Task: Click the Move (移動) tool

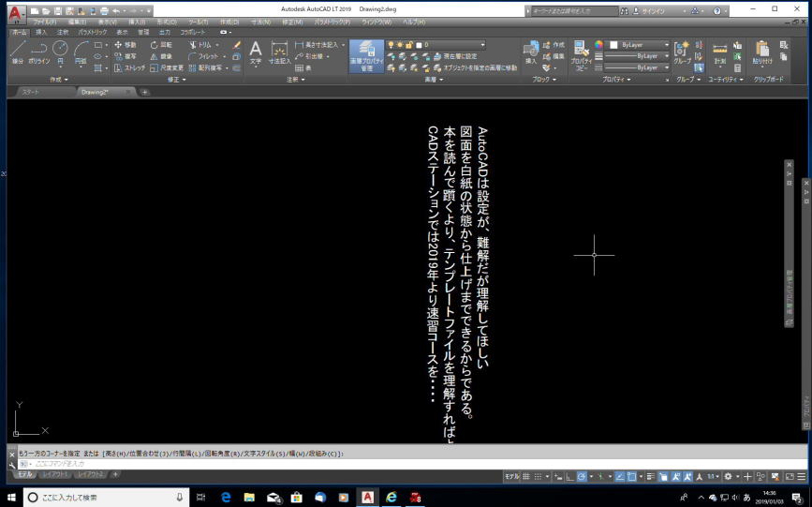Action: click(125, 45)
